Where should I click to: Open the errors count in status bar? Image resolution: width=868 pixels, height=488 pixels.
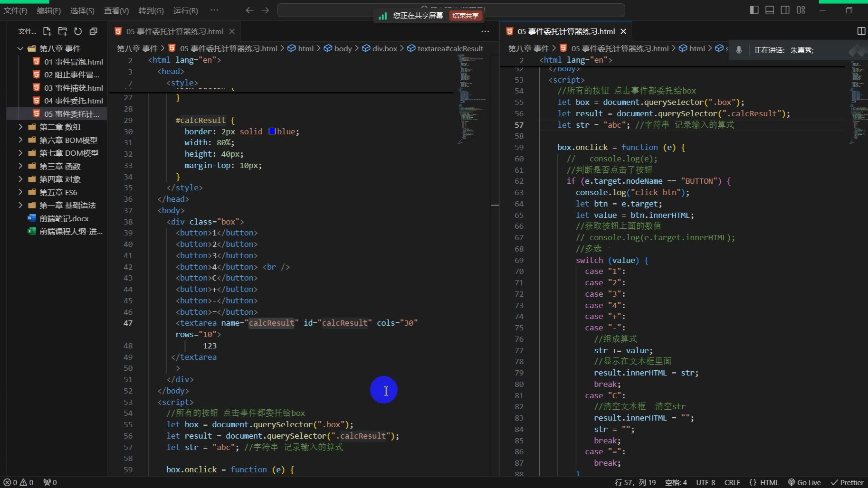[x=10, y=482]
